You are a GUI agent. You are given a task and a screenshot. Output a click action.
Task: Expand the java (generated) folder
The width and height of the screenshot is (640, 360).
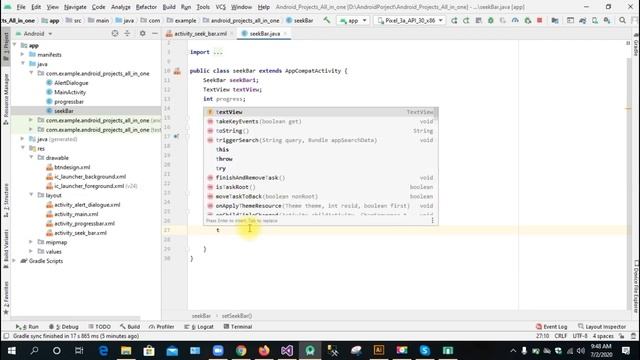click(x=23, y=139)
